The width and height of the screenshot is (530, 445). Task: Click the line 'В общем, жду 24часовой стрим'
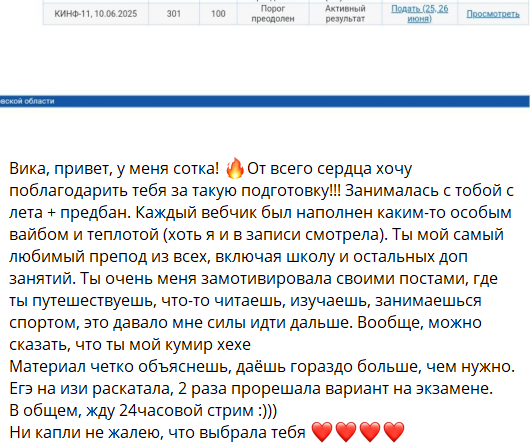143,410
